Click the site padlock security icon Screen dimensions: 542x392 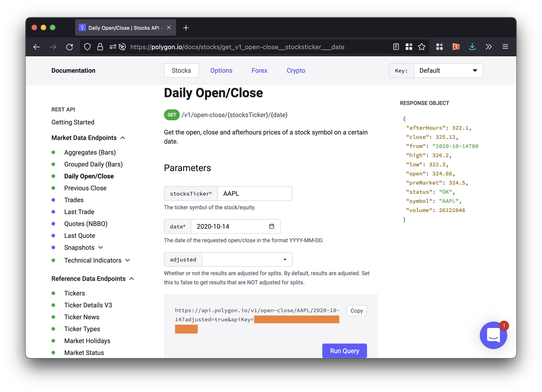click(x=100, y=47)
